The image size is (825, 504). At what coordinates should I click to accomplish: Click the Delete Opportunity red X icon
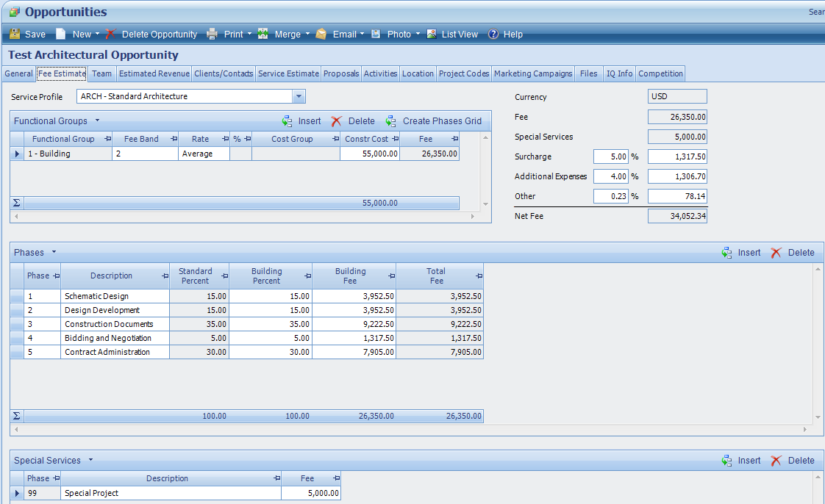point(110,34)
